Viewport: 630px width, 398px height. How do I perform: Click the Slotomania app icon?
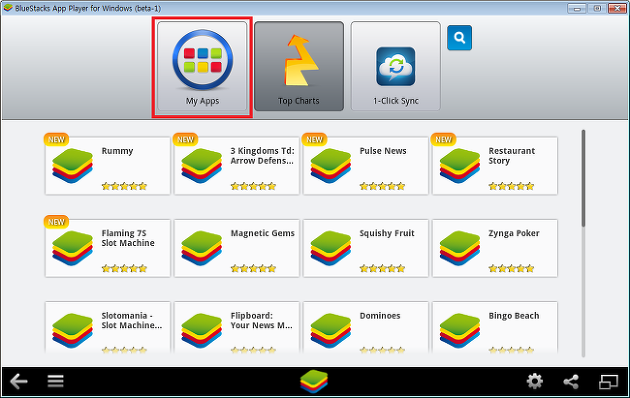point(72,331)
